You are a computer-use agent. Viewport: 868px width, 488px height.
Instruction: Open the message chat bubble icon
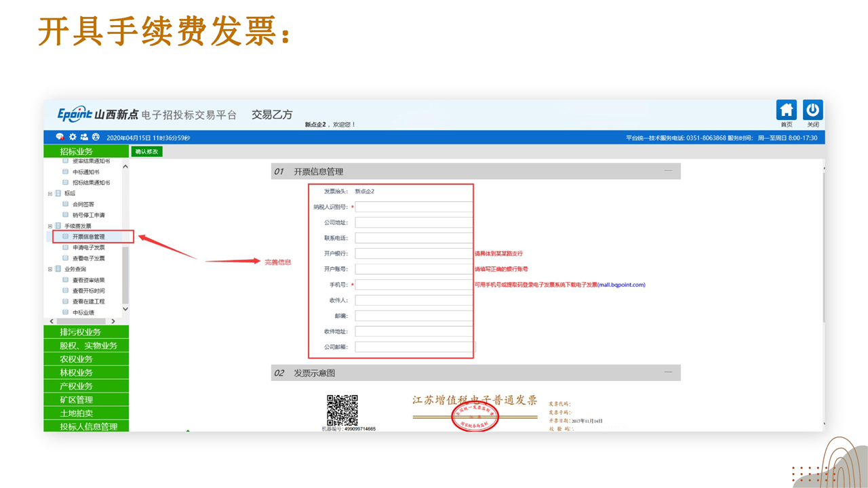click(60, 138)
